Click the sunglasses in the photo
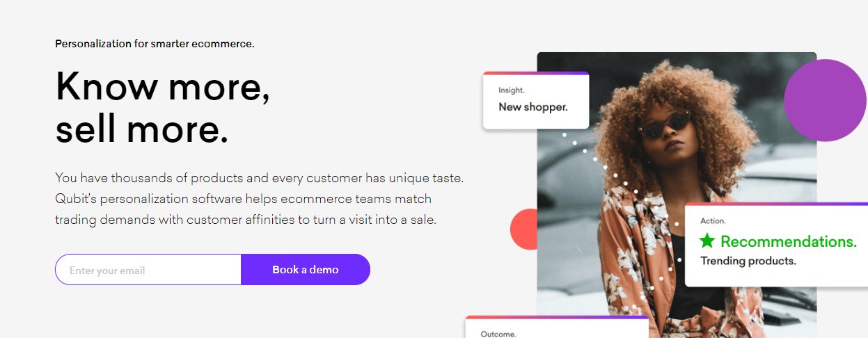Image resolution: width=868 pixels, height=338 pixels. (665, 126)
